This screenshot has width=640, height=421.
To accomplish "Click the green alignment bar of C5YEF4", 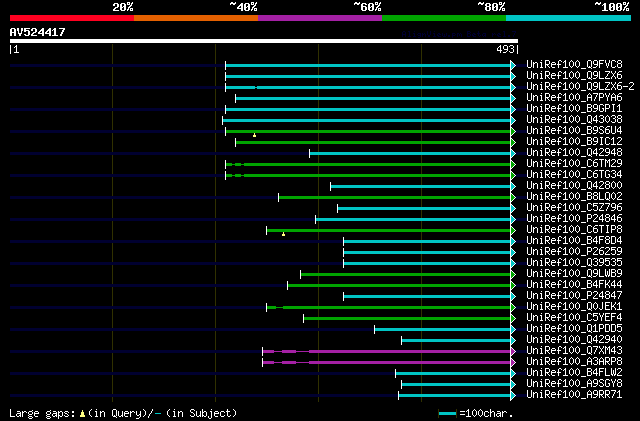I will click(407, 319).
